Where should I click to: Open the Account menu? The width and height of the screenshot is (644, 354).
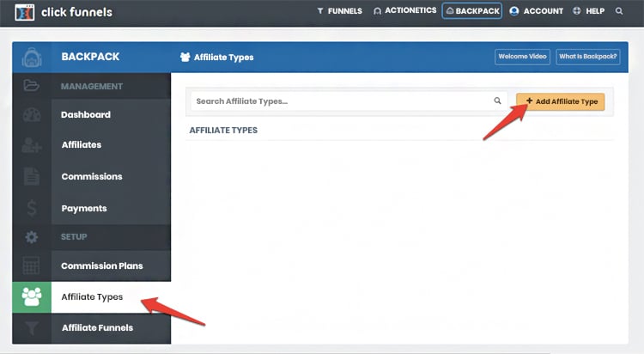point(536,11)
